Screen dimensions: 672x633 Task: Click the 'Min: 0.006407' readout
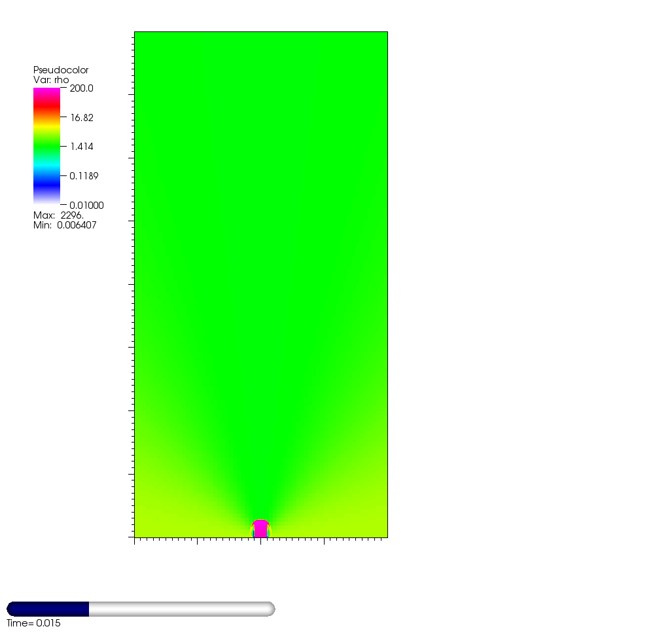tap(65, 225)
